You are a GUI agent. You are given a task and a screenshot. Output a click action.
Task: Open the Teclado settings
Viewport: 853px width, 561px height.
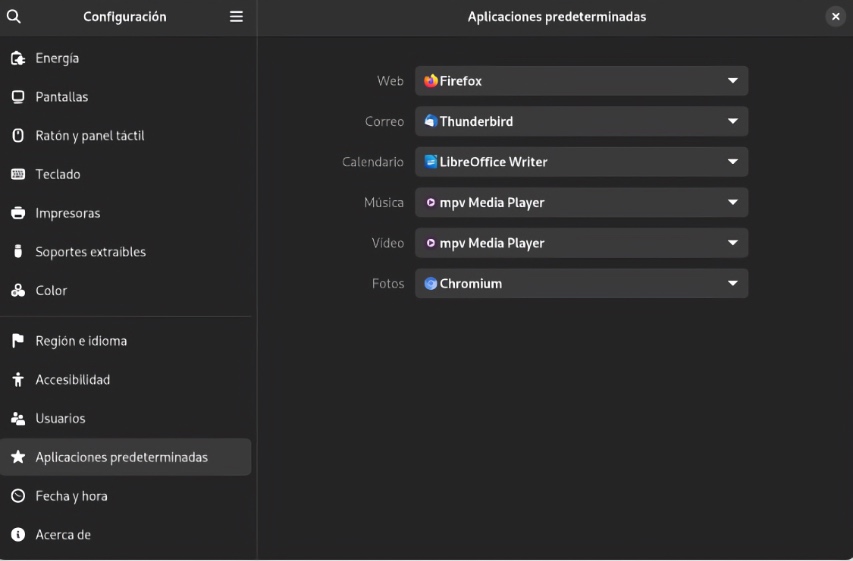pos(126,174)
